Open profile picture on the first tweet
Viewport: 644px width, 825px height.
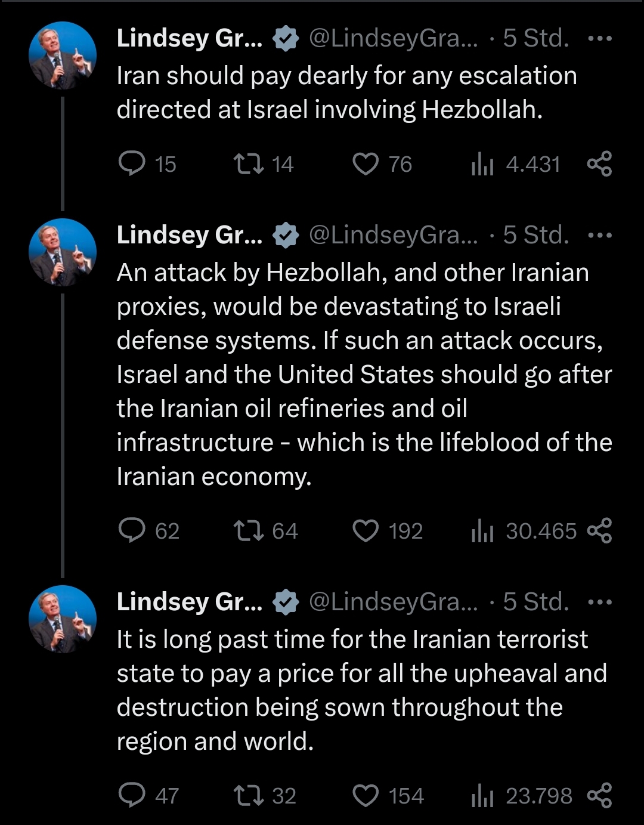[x=63, y=55]
